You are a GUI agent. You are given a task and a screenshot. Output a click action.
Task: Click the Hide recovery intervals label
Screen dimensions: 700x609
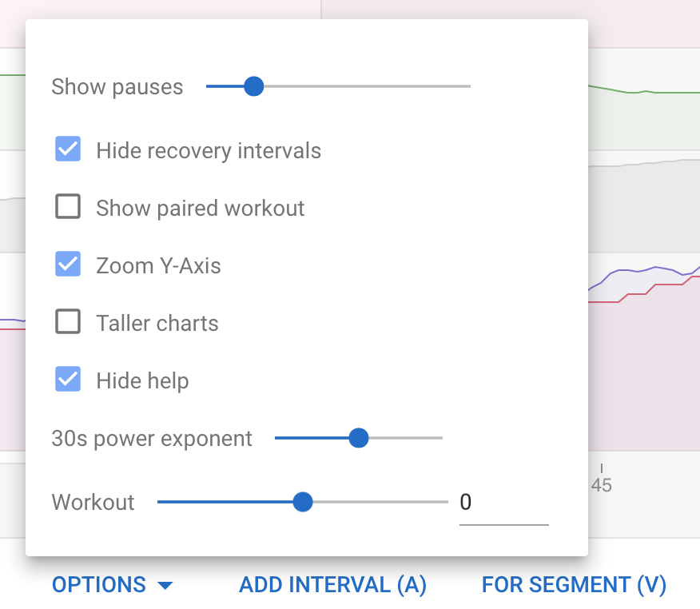208,149
